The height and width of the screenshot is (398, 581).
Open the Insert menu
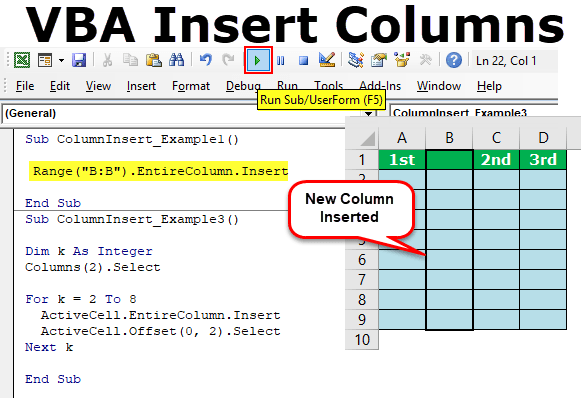point(141,86)
